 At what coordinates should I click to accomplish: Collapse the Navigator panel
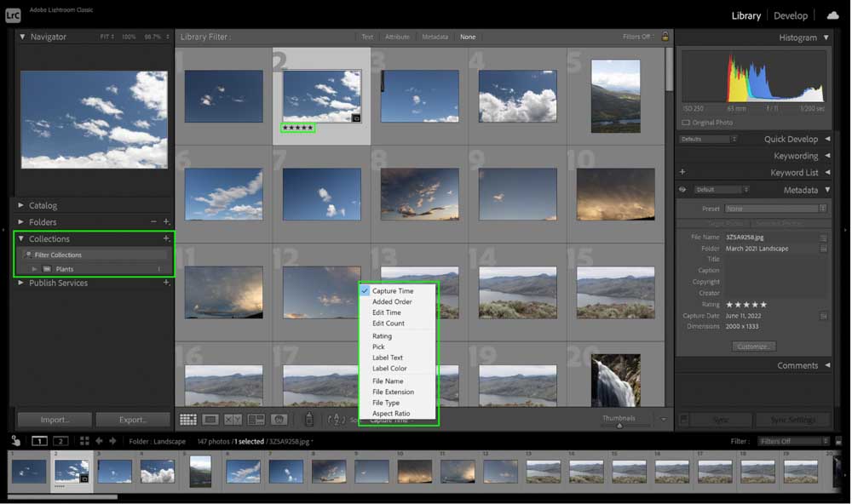(x=22, y=37)
